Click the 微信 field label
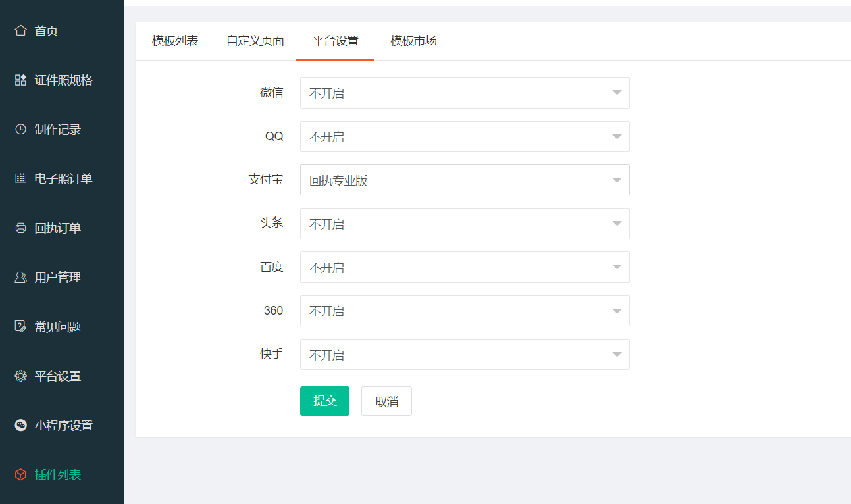851x504 pixels. pos(272,93)
